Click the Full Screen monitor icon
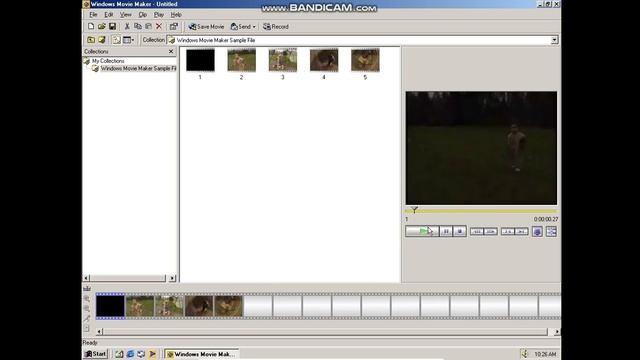The image size is (640, 360). [x=537, y=232]
